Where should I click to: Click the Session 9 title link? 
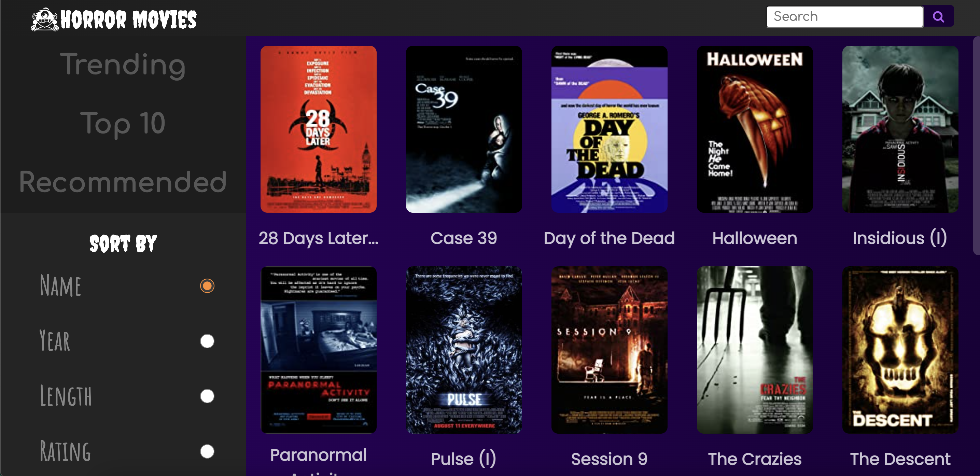click(609, 459)
